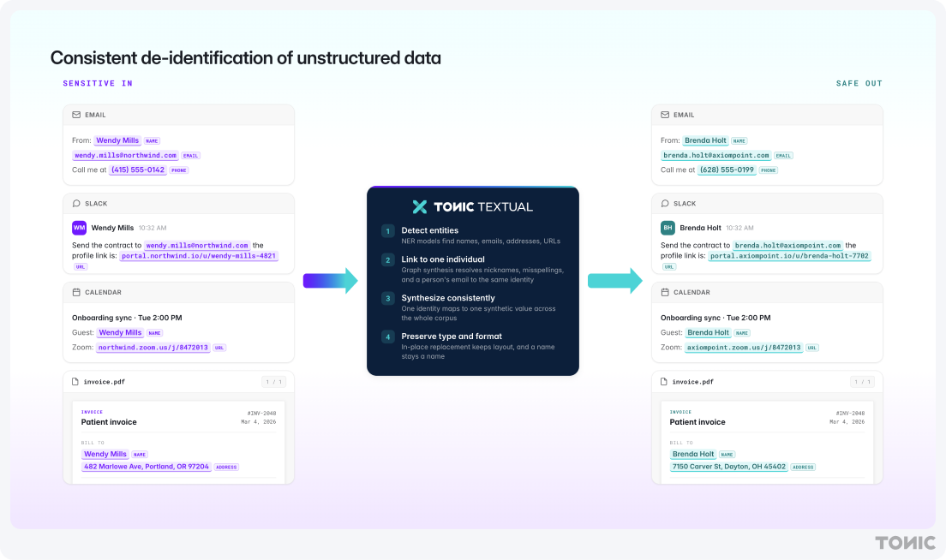The image size is (946, 560).
Task: Click the calendar icon in the Sensitive In calendar card
Action: tap(76, 292)
